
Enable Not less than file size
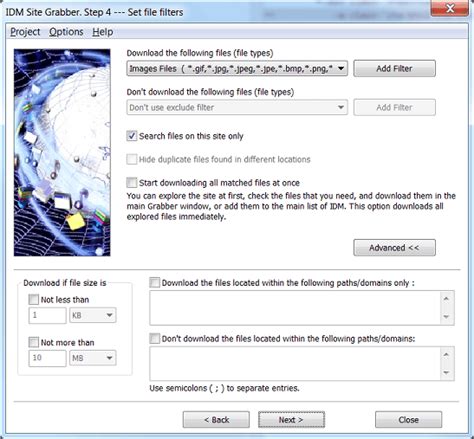click(x=34, y=300)
